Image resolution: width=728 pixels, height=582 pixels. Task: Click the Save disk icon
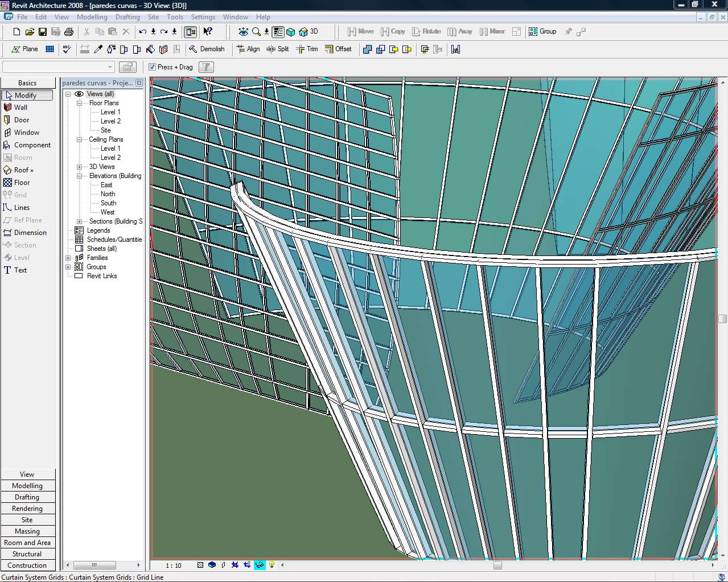click(43, 32)
